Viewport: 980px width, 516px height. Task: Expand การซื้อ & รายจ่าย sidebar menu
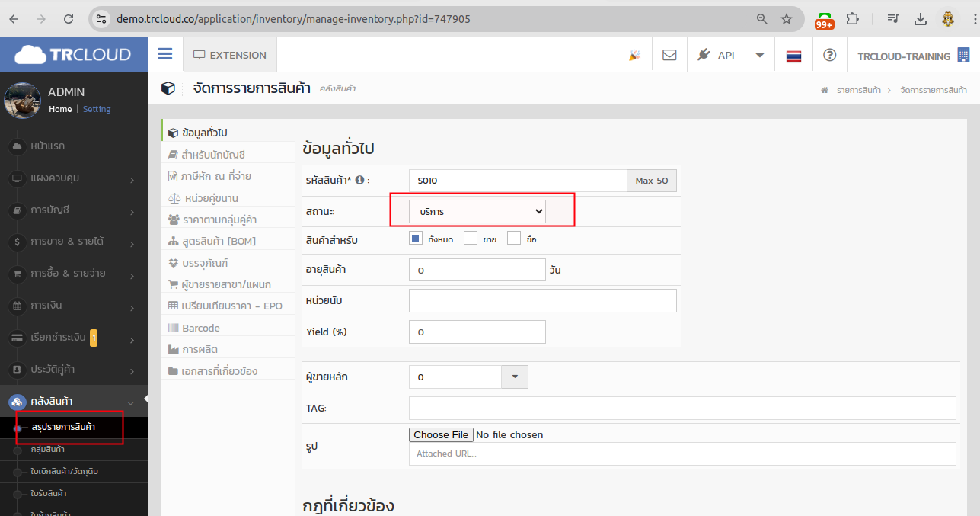pyautogui.click(x=74, y=274)
